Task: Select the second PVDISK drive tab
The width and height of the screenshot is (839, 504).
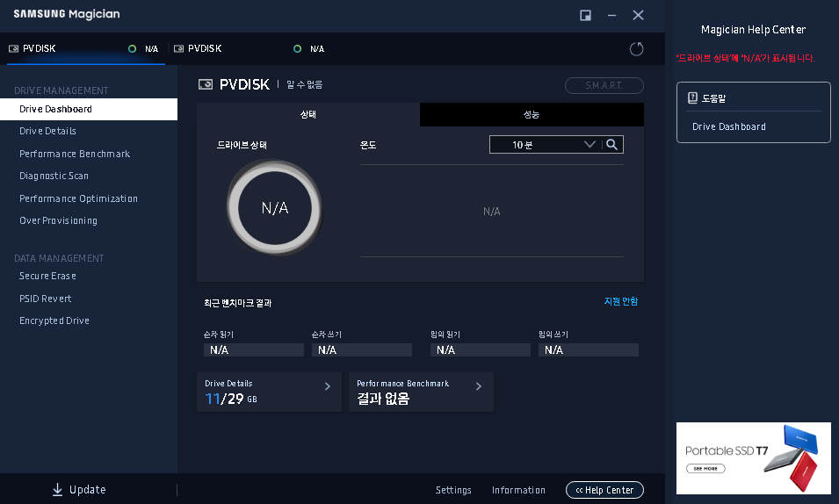Action: click(250, 48)
